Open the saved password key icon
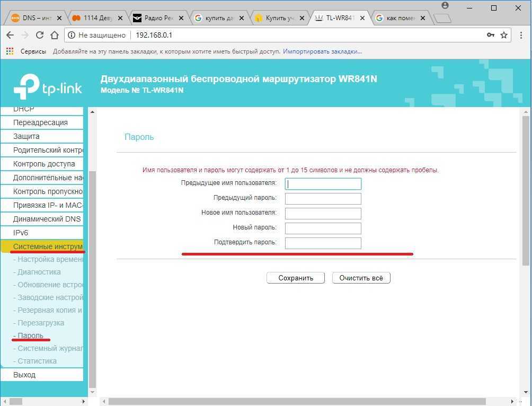 491,35
